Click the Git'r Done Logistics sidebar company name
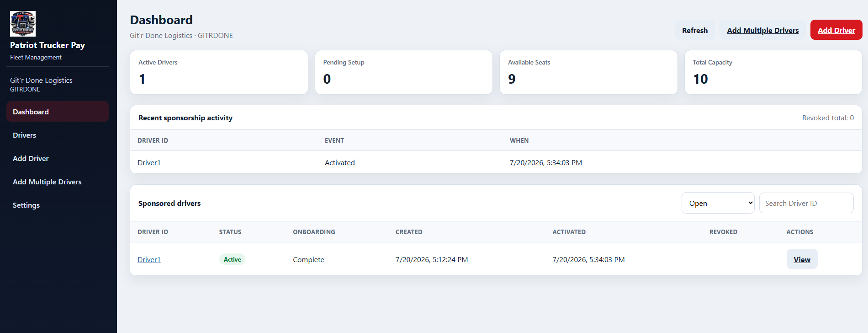This screenshot has width=868, height=333. click(x=41, y=80)
